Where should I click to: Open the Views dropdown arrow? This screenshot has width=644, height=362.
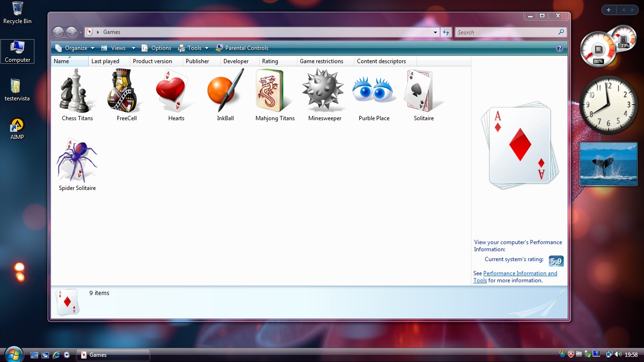click(133, 48)
